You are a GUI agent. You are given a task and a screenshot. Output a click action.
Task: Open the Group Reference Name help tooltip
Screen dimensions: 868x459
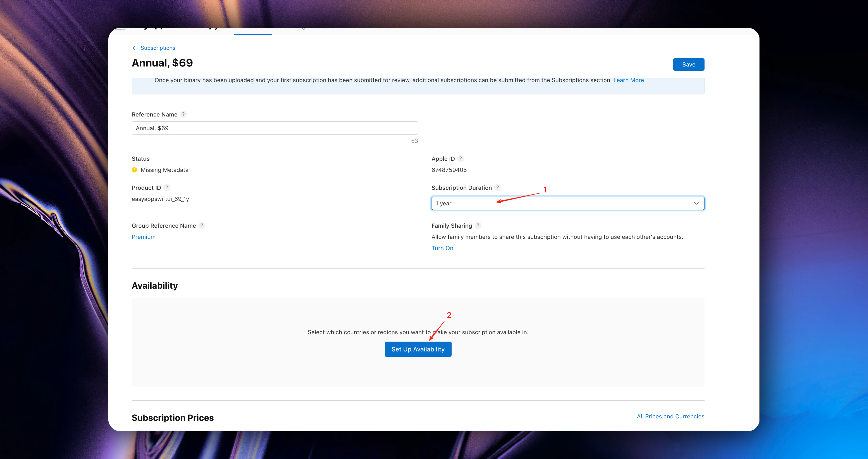click(x=202, y=226)
